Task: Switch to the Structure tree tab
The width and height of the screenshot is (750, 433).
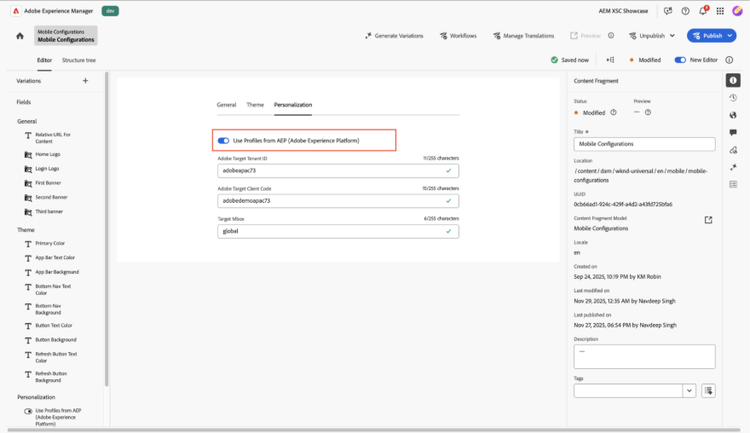Action: 79,60
